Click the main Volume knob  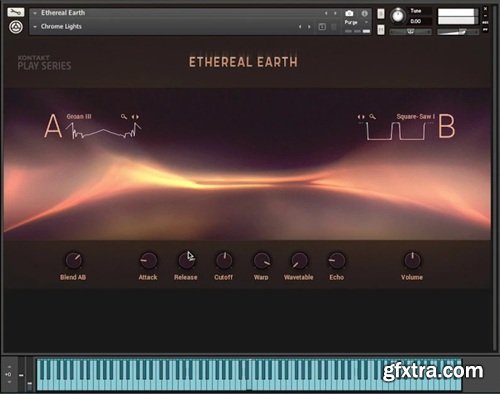[x=412, y=260]
